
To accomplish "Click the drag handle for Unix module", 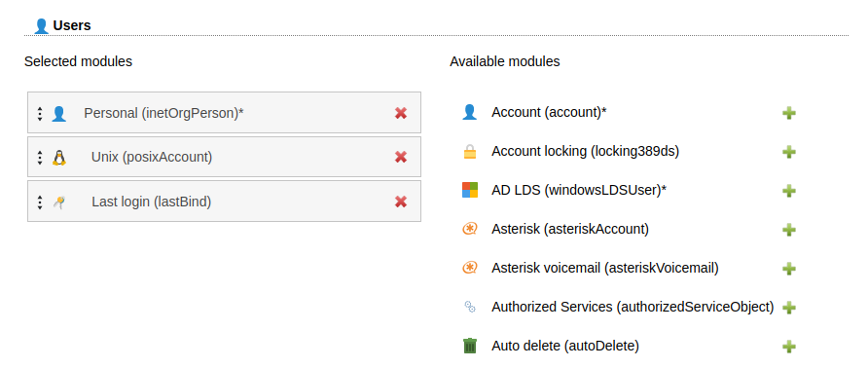I will click(x=40, y=158).
